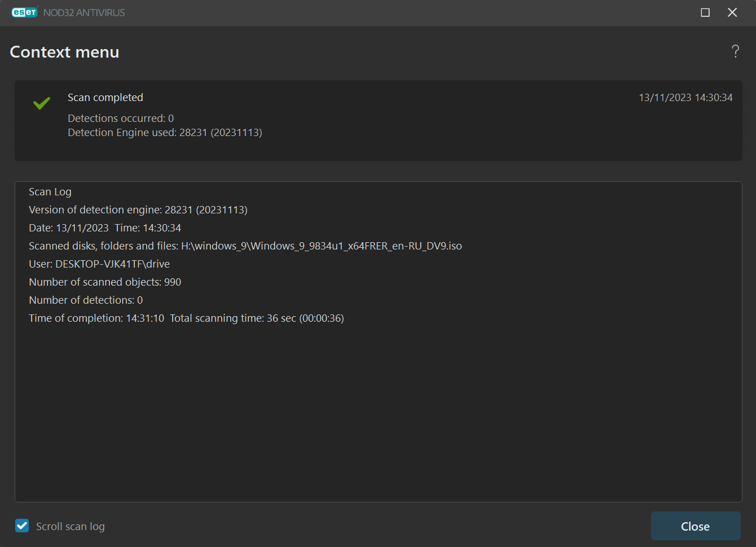Untick the Scroll scan log checkbox

click(x=22, y=526)
